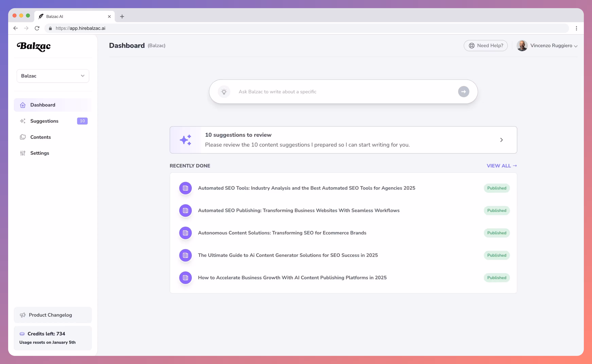The image size is (592, 364).
Task: Click the sparkles icon in suggestions banner
Action: (185, 140)
